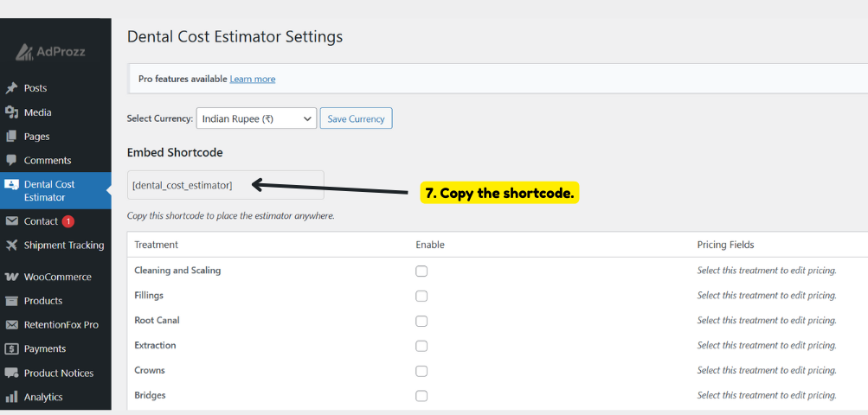The image size is (868, 415).
Task: Tick the Crowns treatment checkbox
Action: pos(421,371)
